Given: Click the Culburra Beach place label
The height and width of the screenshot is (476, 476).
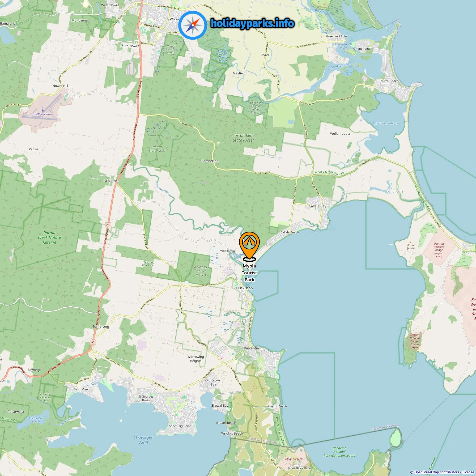Looking at the screenshot, I should [387, 81].
